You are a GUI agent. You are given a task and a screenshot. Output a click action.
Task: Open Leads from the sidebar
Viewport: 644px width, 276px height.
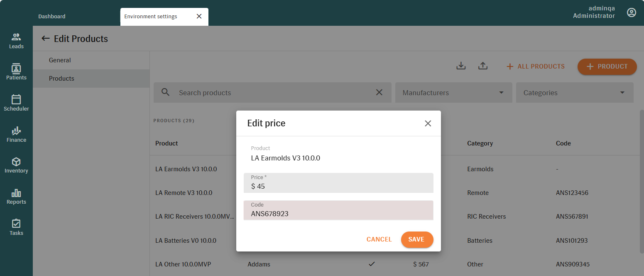click(16, 41)
